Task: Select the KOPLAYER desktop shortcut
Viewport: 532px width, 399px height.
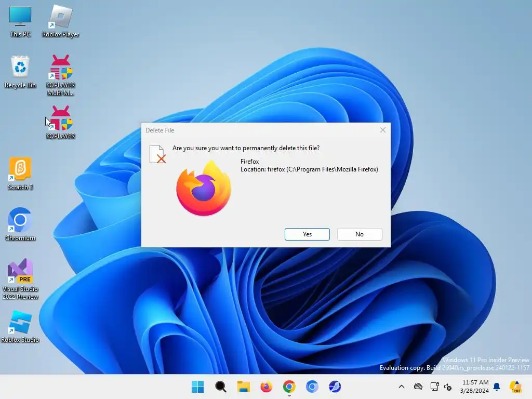Action: (x=60, y=123)
